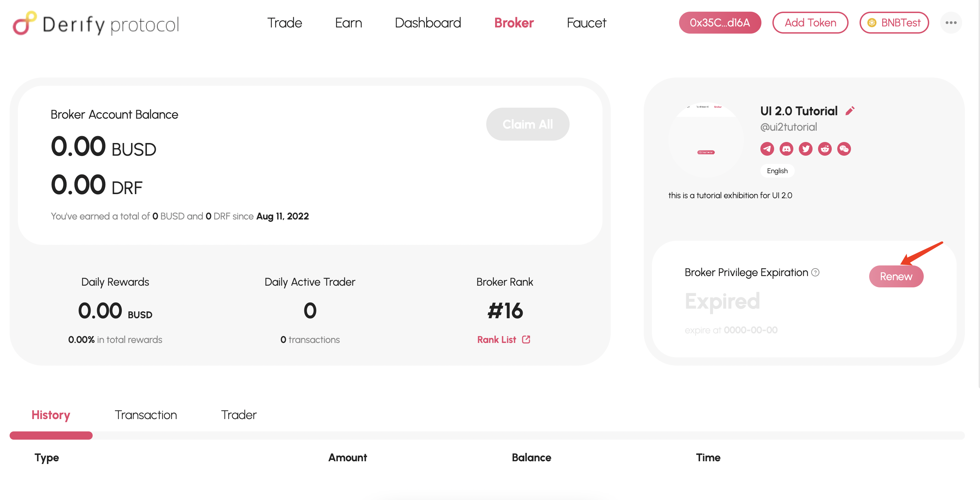The image size is (980, 500).
Task: Renew the broker privilege
Action: (896, 276)
